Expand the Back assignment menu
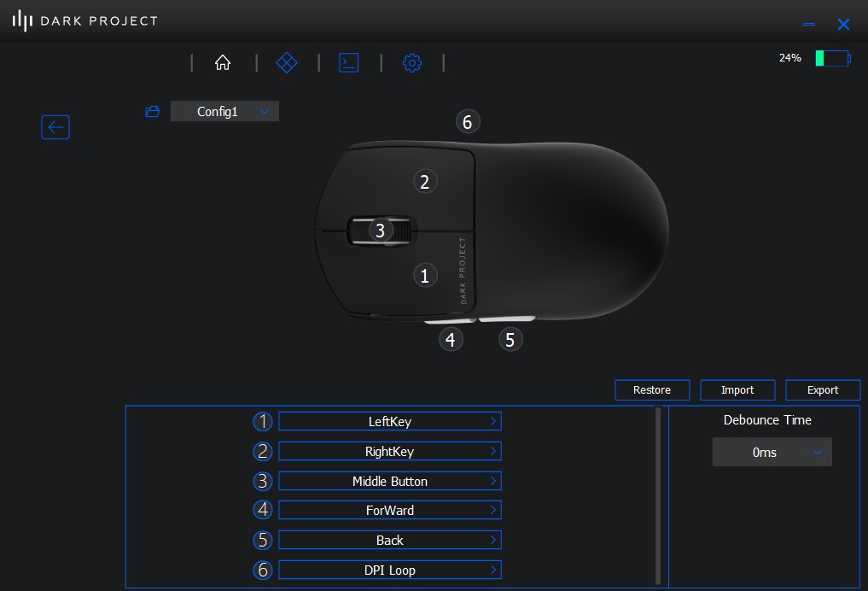The image size is (868, 591). pyautogui.click(x=390, y=540)
